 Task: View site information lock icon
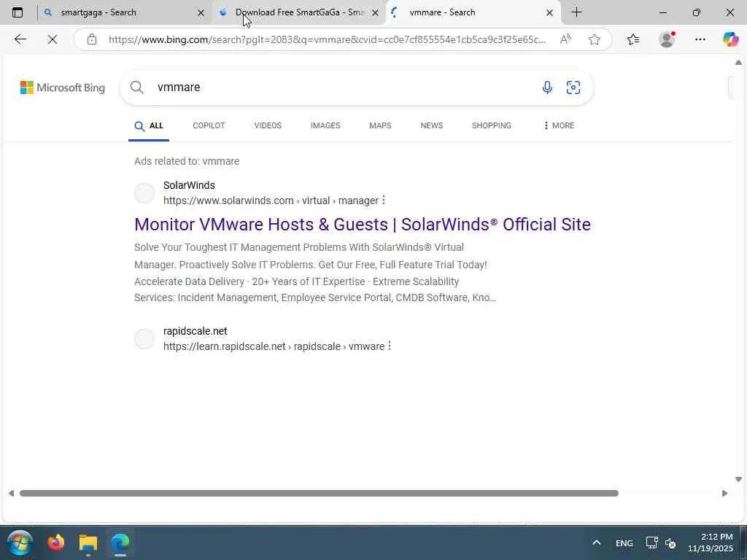[x=92, y=39]
